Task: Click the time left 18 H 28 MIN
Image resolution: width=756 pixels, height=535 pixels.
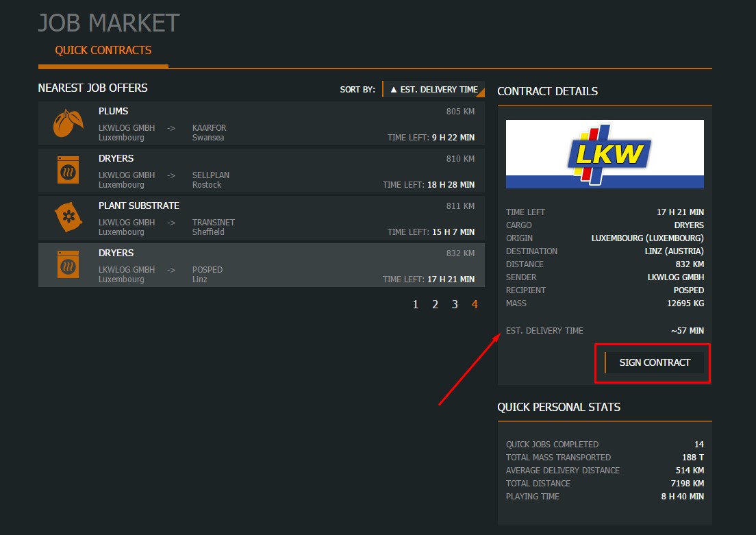Action: pyautogui.click(x=451, y=185)
